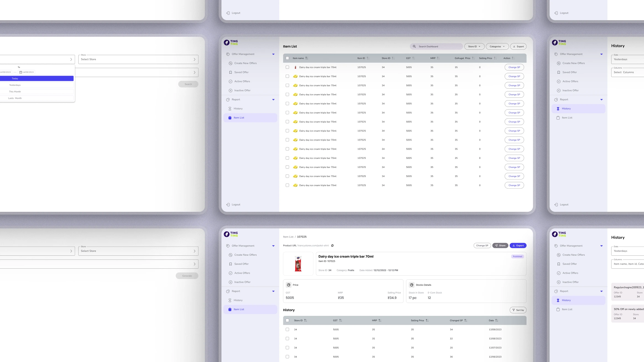Choose This Month in the date range list
The height and width of the screenshot is (362, 644).
(37, 92)
